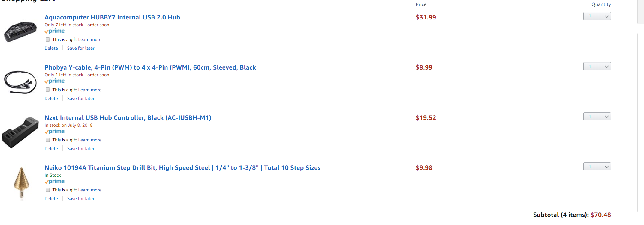The width and height of the screenshot is (644, 225).
Task: Expand quantity selector for Phobya Y-cable
Action: coord(597,66)
